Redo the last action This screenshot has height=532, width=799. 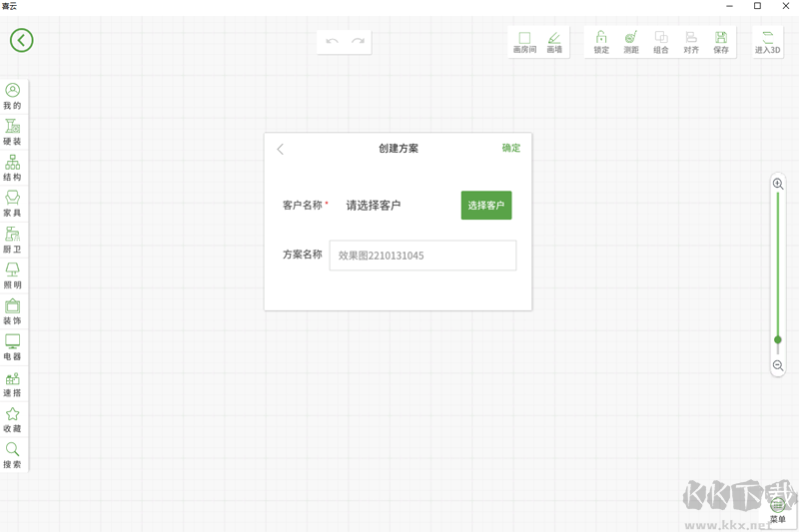click(358, 41)
